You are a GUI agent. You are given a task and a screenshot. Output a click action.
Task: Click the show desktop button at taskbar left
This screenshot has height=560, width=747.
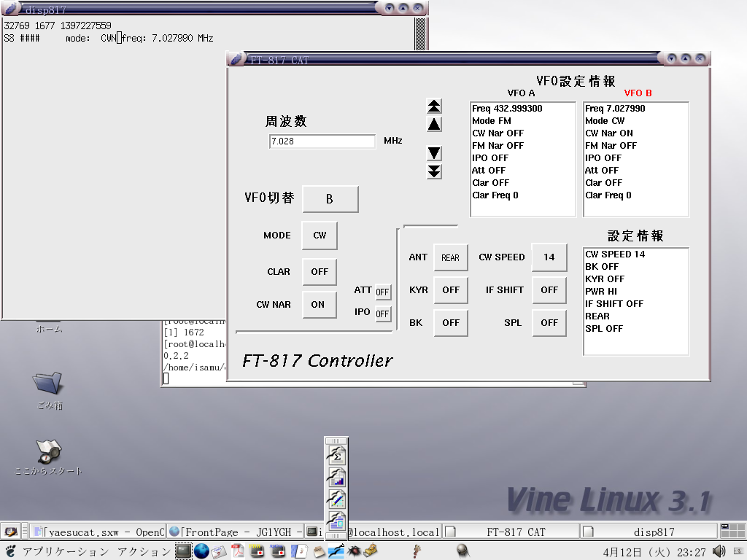tap(10, 532)
